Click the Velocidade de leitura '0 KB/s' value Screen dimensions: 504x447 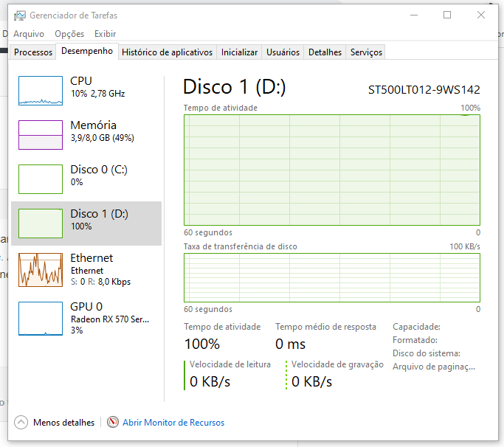coord(210,382)
